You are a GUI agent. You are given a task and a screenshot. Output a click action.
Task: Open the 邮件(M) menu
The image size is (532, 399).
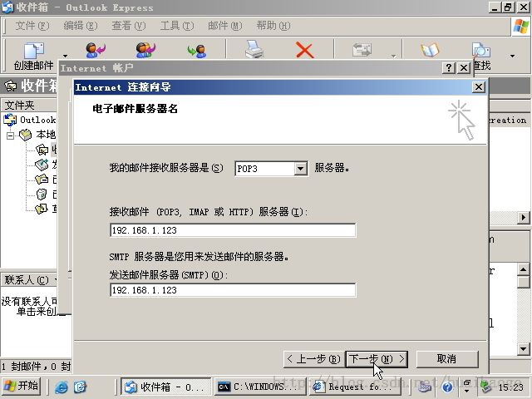(225, 26)
